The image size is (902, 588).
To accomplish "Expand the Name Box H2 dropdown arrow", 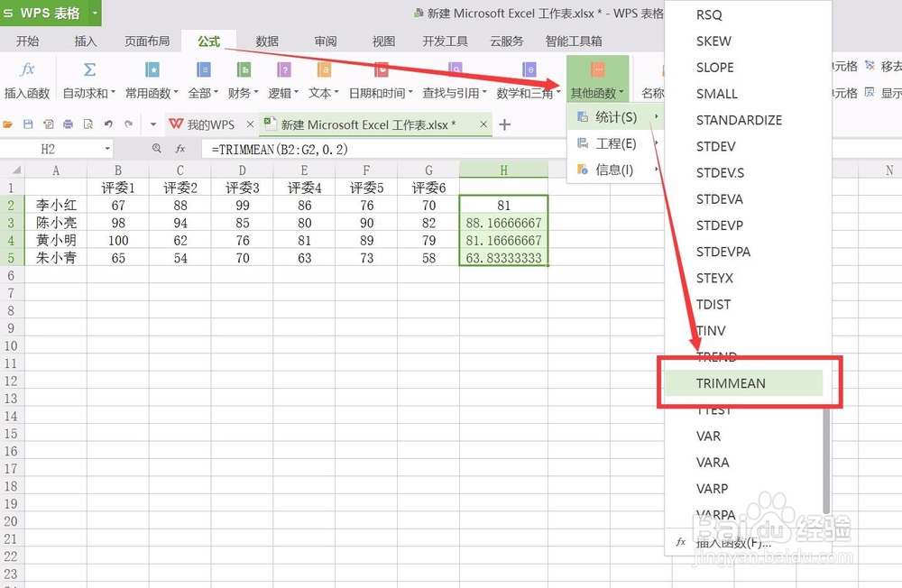I will [107, 149].
